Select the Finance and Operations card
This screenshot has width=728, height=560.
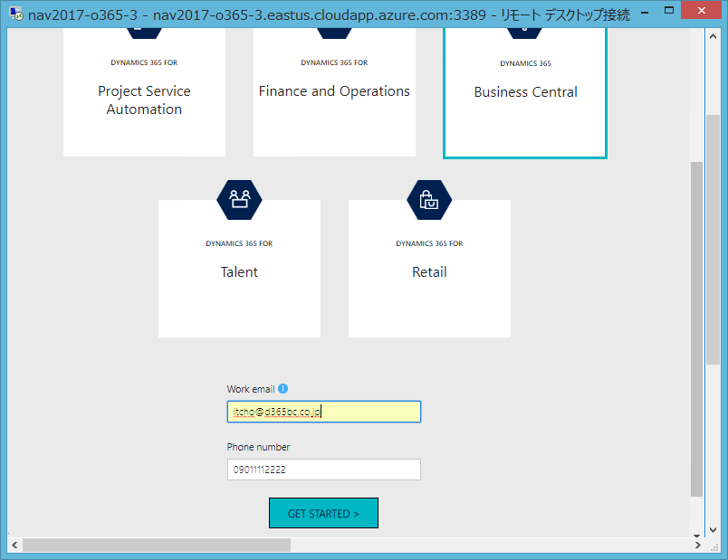[334, 92]
